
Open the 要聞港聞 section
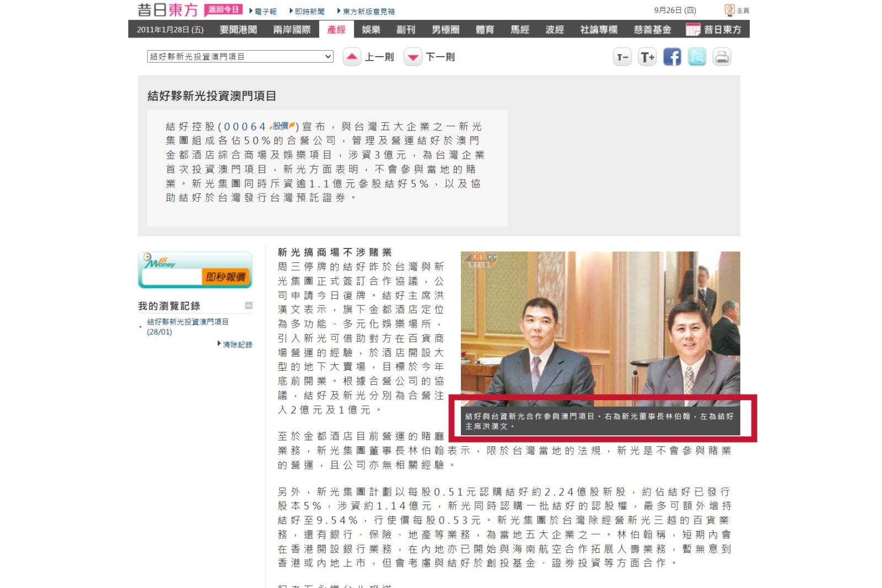239,29
